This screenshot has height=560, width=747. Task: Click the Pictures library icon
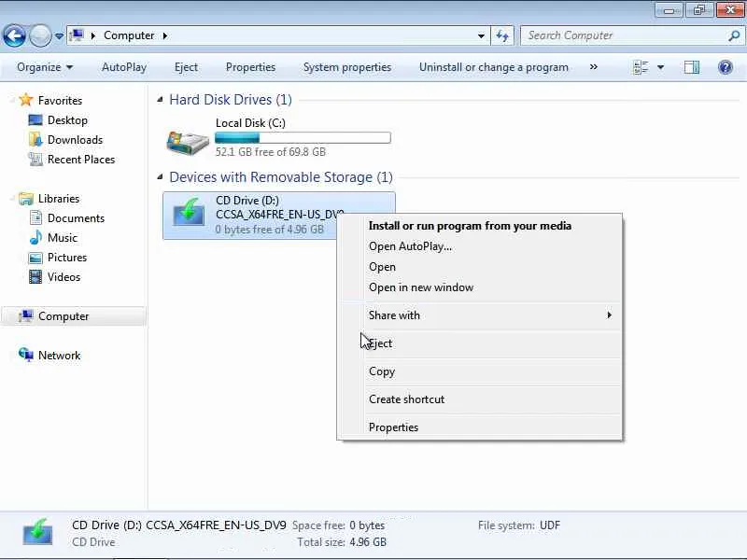pyautogui.click(x=35, y=258)
